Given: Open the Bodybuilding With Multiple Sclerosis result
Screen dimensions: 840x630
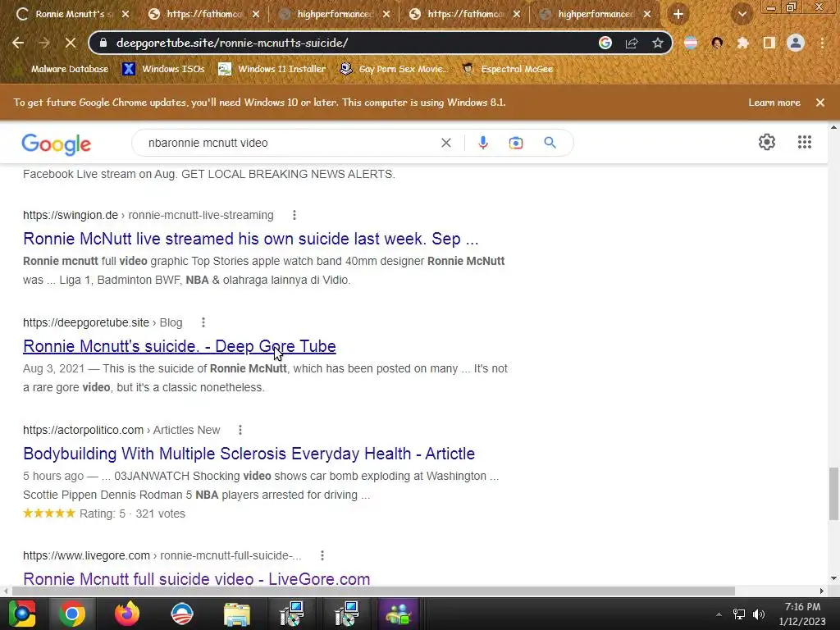Looking at the screenshot, I should pos(249,454).
